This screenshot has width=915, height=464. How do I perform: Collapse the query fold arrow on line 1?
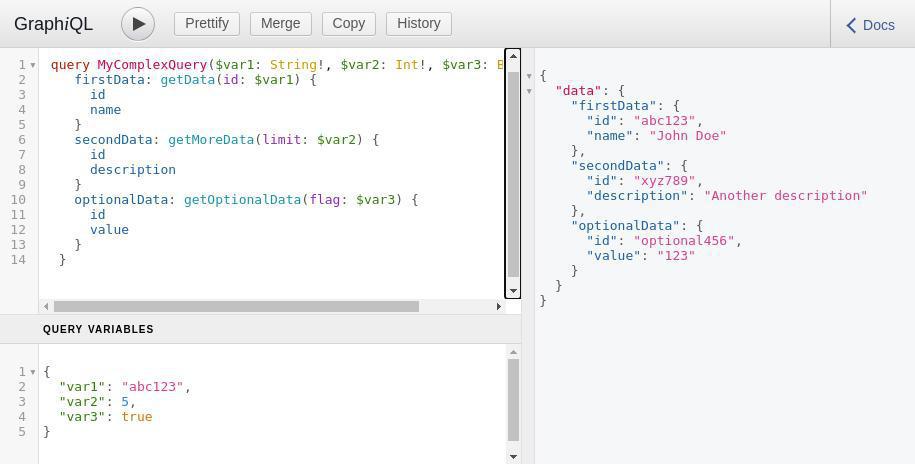pyautogui.click(x=33, y=65)
